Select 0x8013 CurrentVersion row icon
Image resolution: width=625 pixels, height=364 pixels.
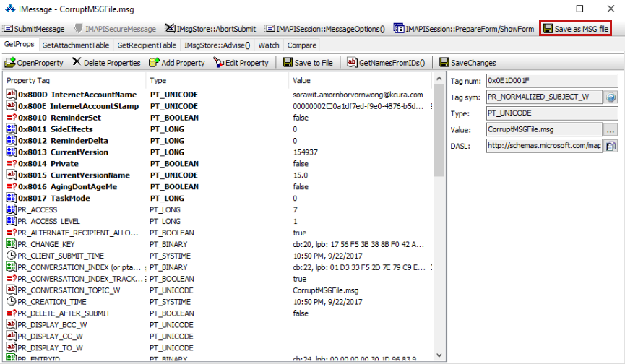tap(11, 152)
